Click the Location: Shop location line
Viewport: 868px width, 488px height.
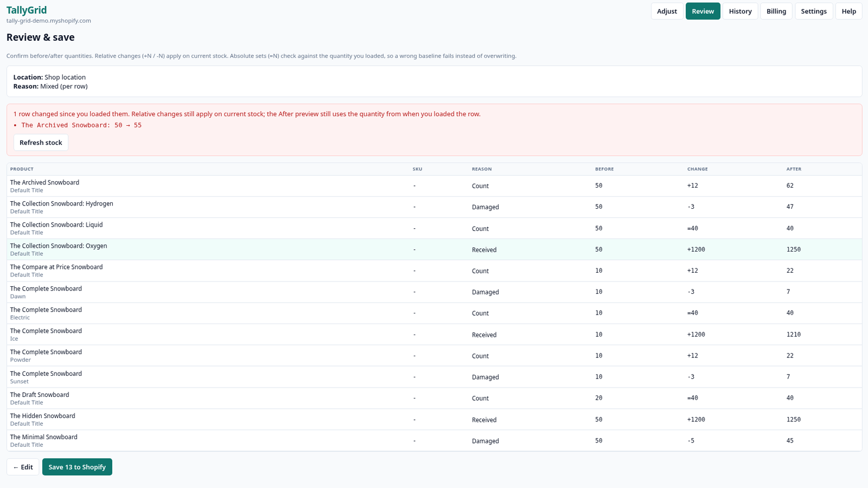tap(49, 77)
